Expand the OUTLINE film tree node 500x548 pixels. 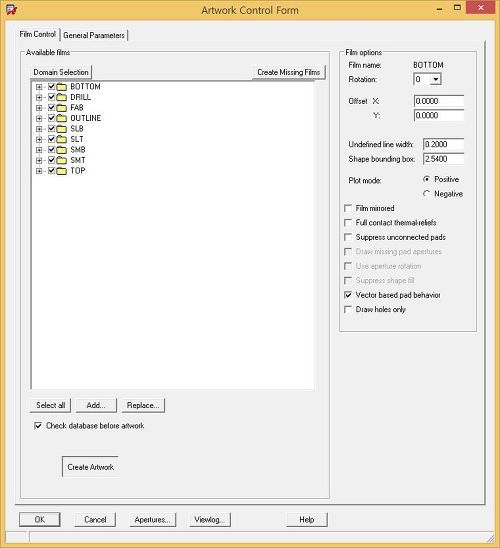coord(39,118)
